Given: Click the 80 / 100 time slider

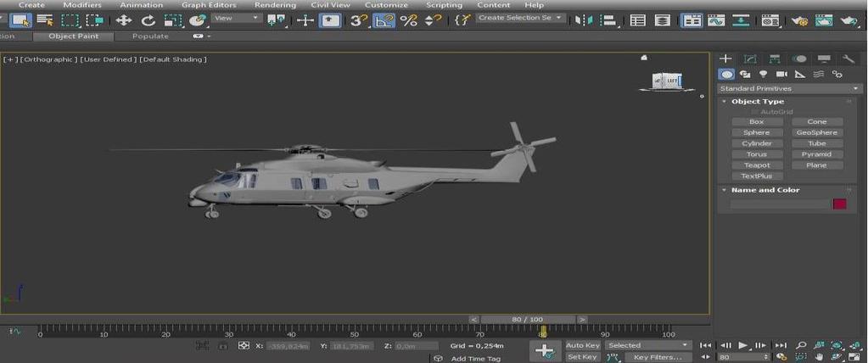Looking at the screenshot, I should pos(528,319).
